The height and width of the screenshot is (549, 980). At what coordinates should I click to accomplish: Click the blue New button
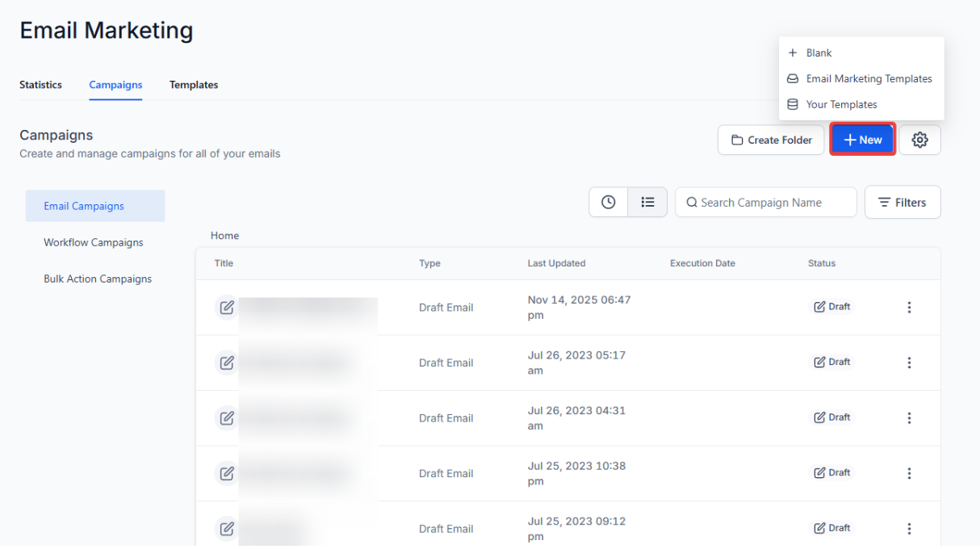pos(862,140)
